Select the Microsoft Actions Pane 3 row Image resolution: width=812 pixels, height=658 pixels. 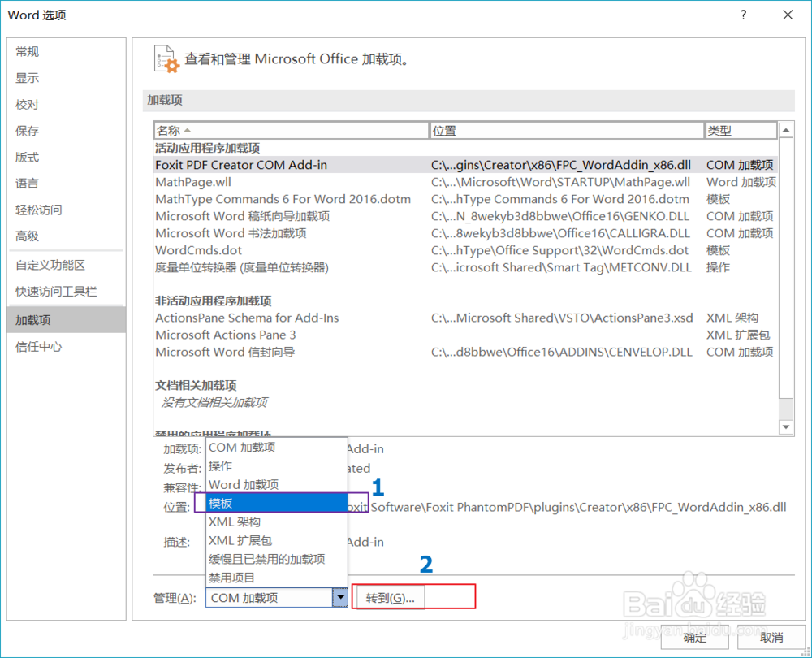tap(465, 335)
